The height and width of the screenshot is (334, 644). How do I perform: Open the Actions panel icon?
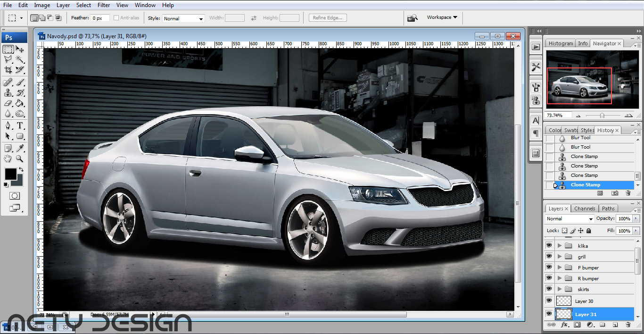click(536, 47)
